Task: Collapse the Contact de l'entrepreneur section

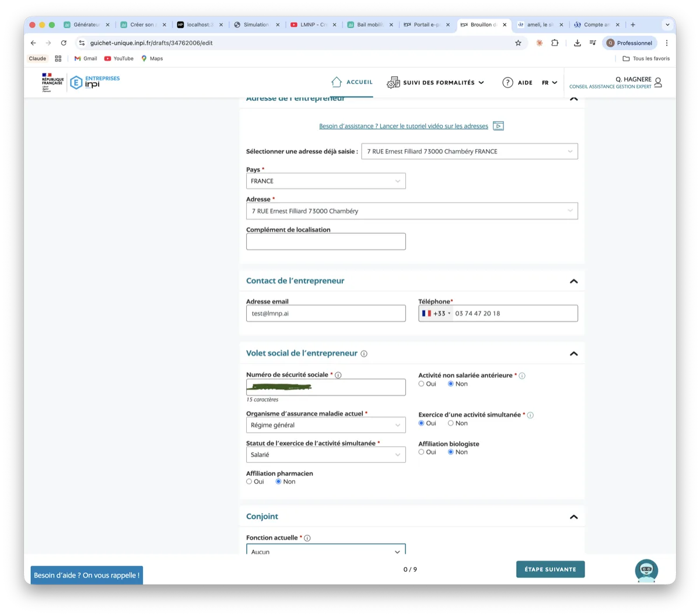Action: coord(573,281)
